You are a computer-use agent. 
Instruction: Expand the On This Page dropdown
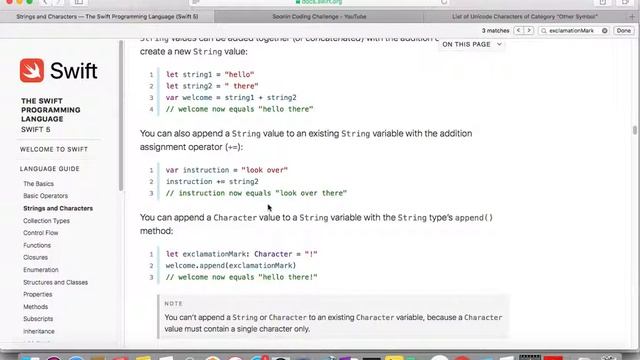[x=472, y=44]
